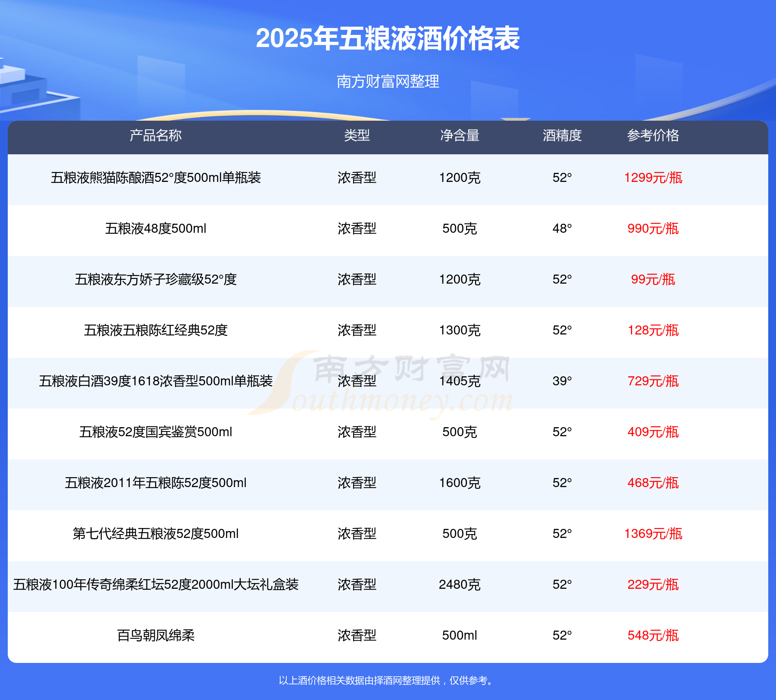Select the price "229元/瓶"

[x=653, y=584]
